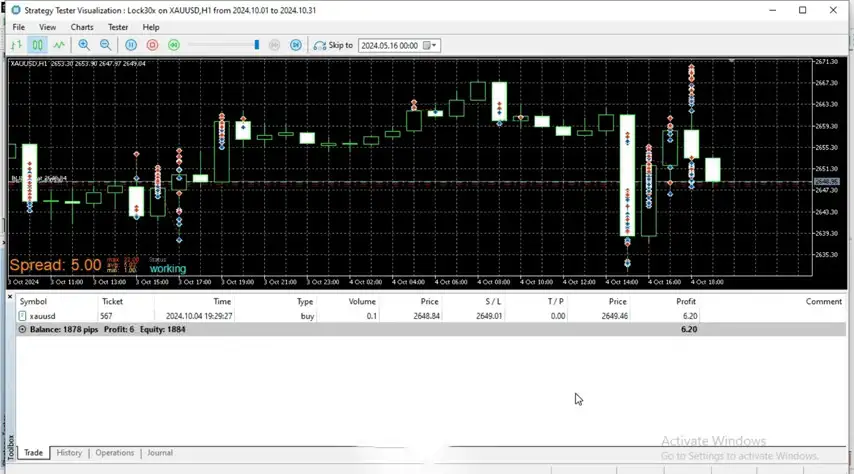Select candlestick chart display icon

[37, 45]
